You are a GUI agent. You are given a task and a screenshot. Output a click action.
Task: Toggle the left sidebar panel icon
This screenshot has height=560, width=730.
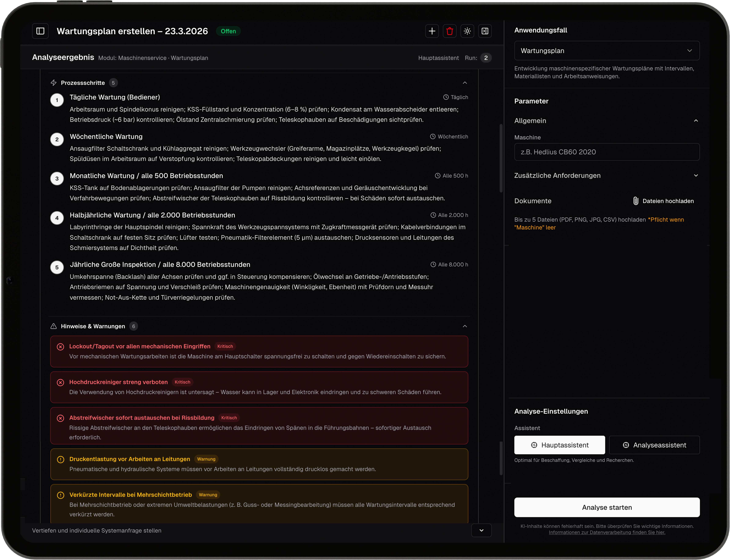pos(40,31)
